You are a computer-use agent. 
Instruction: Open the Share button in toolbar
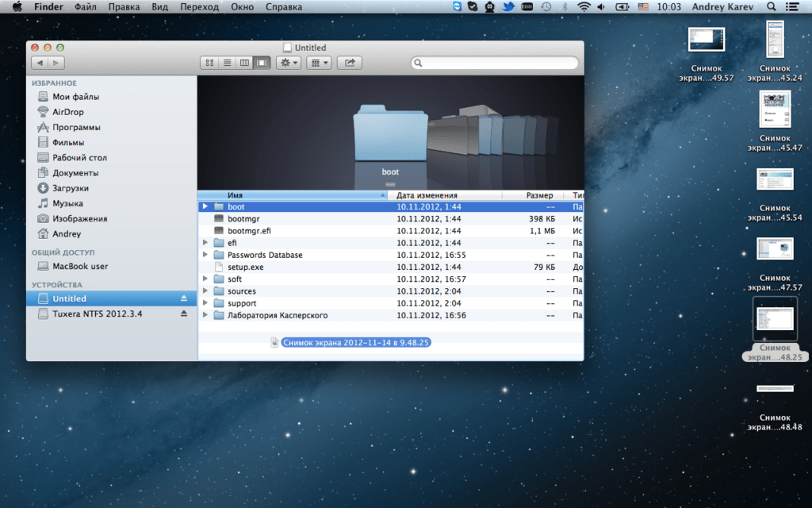pyautogui.click(x=350, y=63)
